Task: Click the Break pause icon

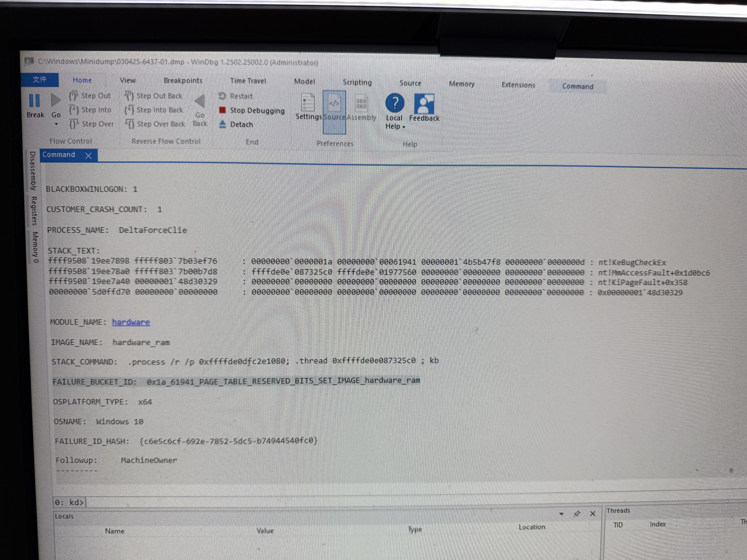Action: point(34,101)
